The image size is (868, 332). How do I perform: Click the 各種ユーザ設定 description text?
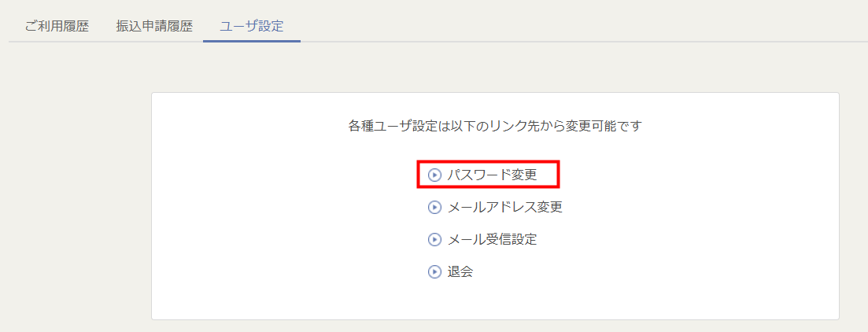pos(495,126)
